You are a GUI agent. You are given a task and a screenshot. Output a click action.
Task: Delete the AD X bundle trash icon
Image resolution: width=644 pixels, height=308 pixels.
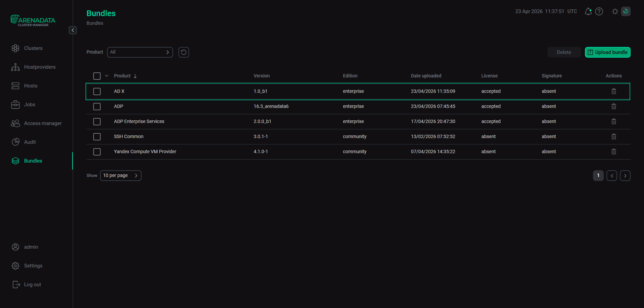click(614, 91)
